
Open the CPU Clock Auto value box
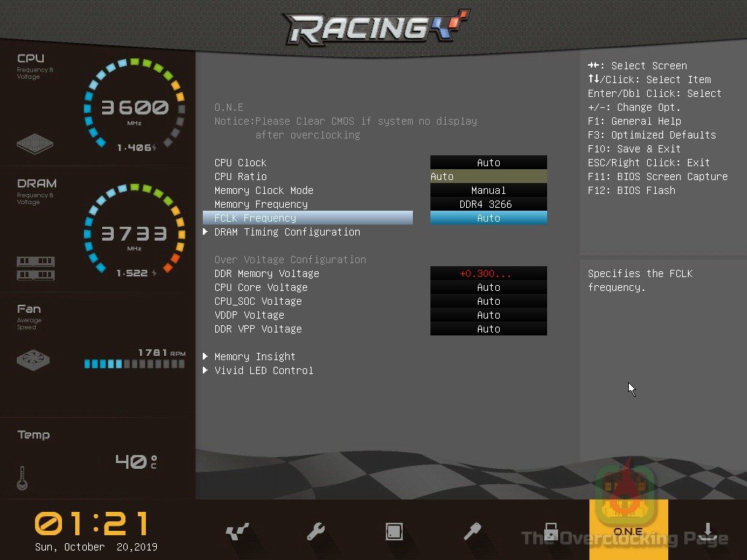click(488, 163)
